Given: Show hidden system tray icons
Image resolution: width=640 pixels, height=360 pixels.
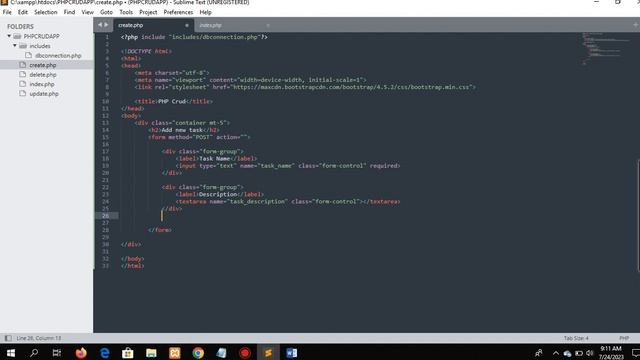Looking at the screenshot, I should click(x=556, y=353).
